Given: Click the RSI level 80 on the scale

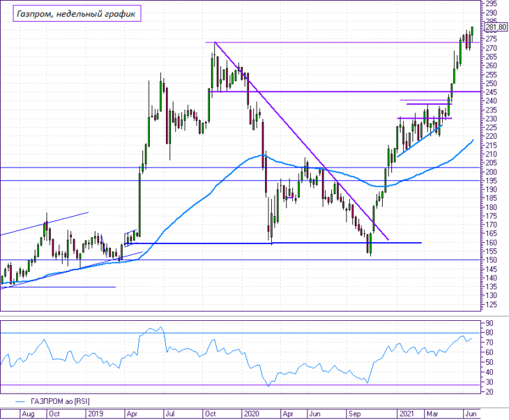Looking at the screenshot, I should pyautogui.click(x=489, y=333).
